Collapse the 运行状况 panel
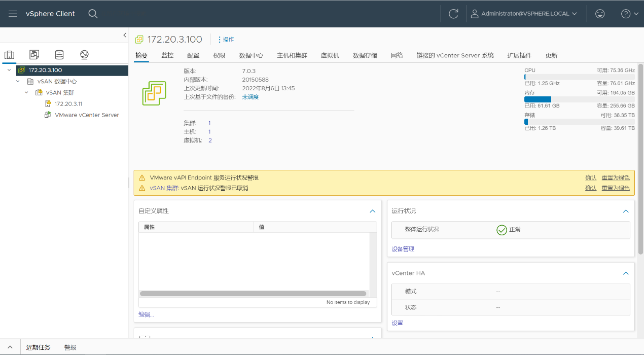Viewport: 644px width, 355px height. (626, 211)
